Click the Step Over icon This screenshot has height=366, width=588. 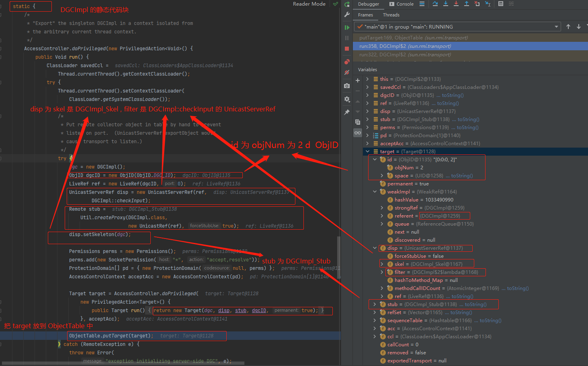(x=435, y=4)
